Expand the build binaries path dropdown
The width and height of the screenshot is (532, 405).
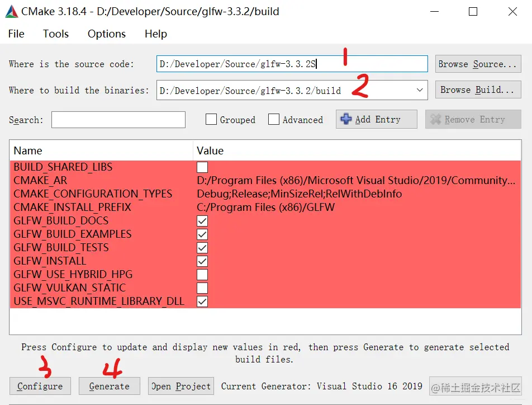pos(420,90)
